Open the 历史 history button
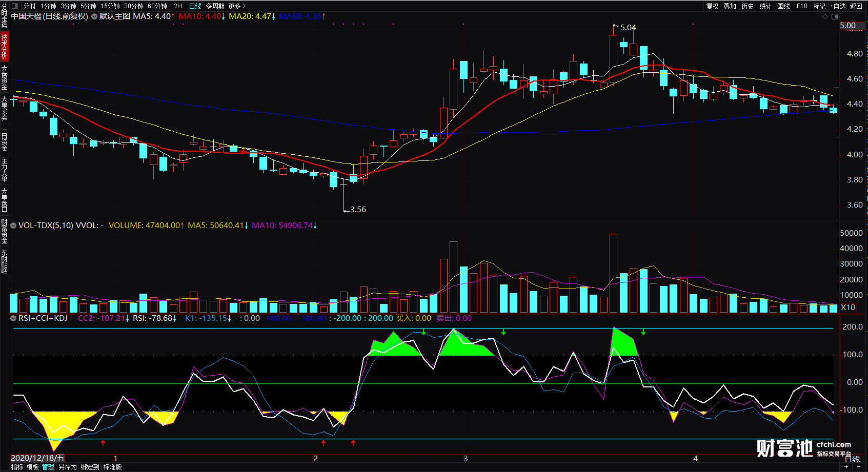The image size is (868, 472). tap(748, 6)
